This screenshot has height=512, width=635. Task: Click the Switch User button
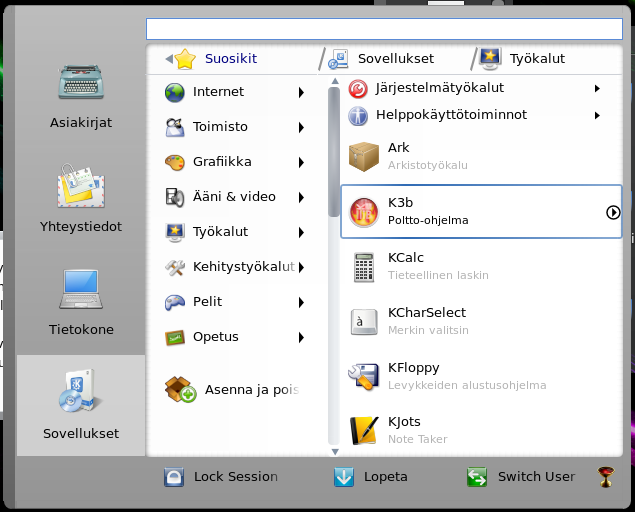tap(521, 477)
